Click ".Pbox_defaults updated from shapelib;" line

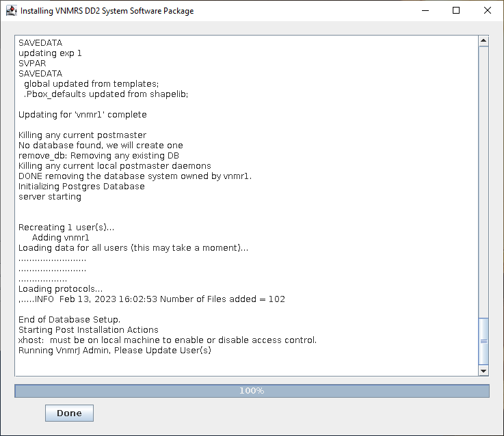(x=106, y=94)
